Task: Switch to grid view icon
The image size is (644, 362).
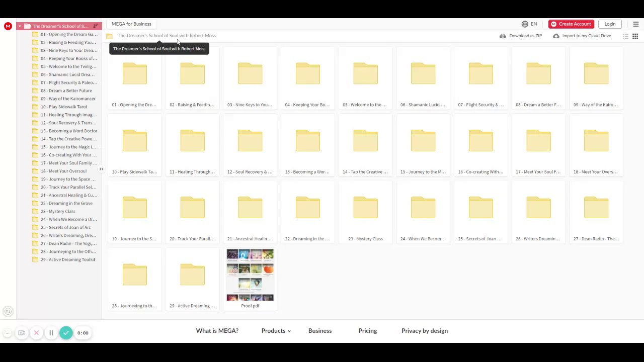Action: click(x=635, y=36)
